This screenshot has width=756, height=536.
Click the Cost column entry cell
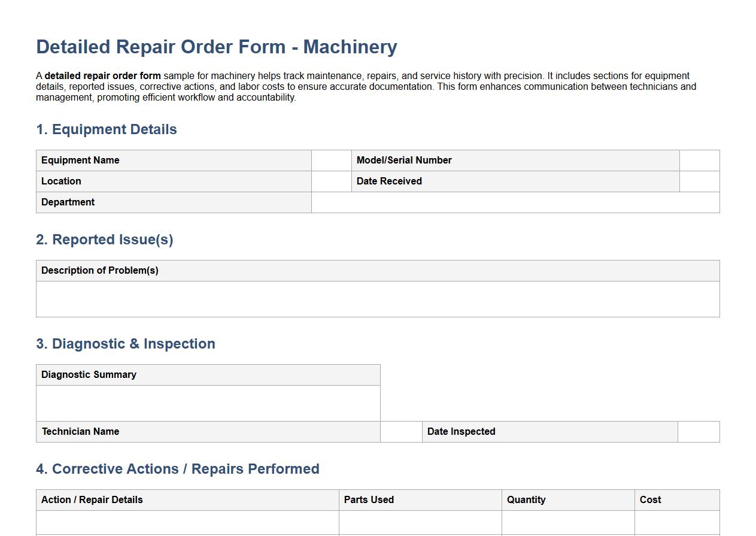click(x=677, y=523)
